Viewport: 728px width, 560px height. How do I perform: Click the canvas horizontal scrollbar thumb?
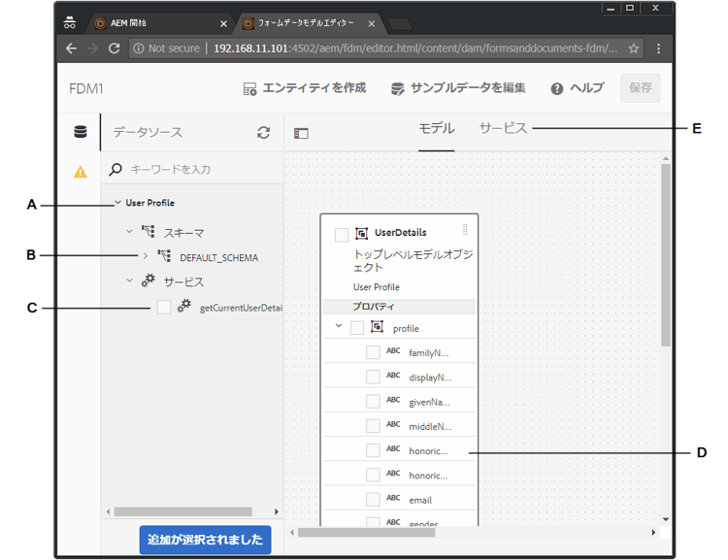[366, 533]
